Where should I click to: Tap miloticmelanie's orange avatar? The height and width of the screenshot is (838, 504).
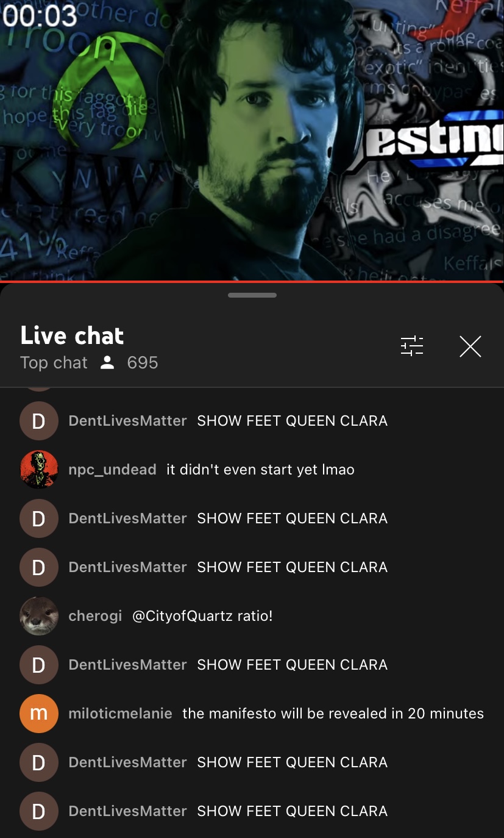(x=39, y=714)
